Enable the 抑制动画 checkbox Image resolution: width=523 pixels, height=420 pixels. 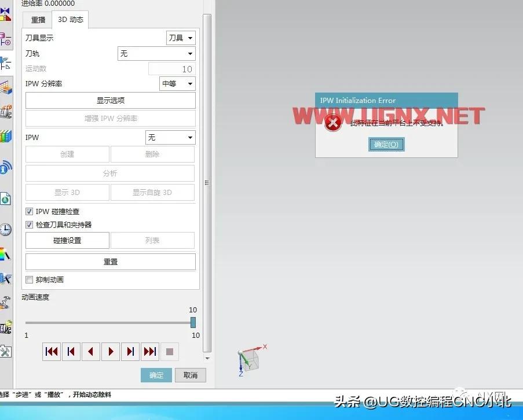(x=30, y=280)
